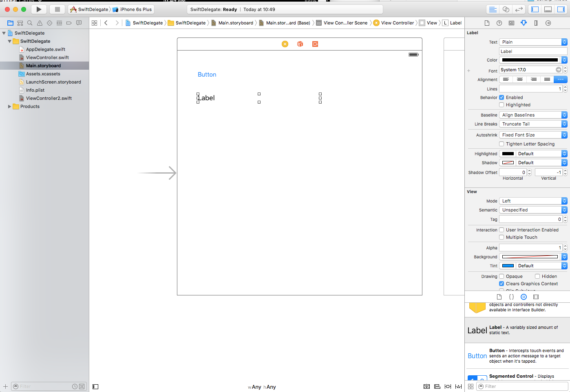
Task: Open the Find navigator
Action: click(x=30, y=23)
